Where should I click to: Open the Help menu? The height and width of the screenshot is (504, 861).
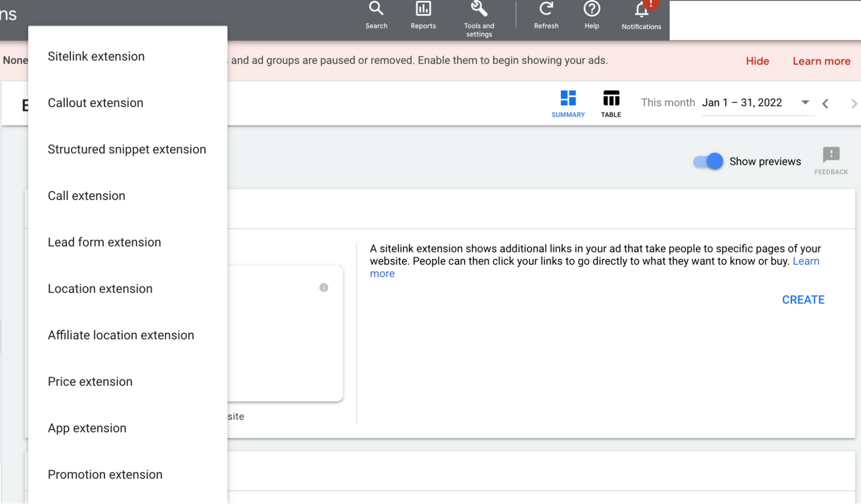pyautogui.click(x=591, y=15)
